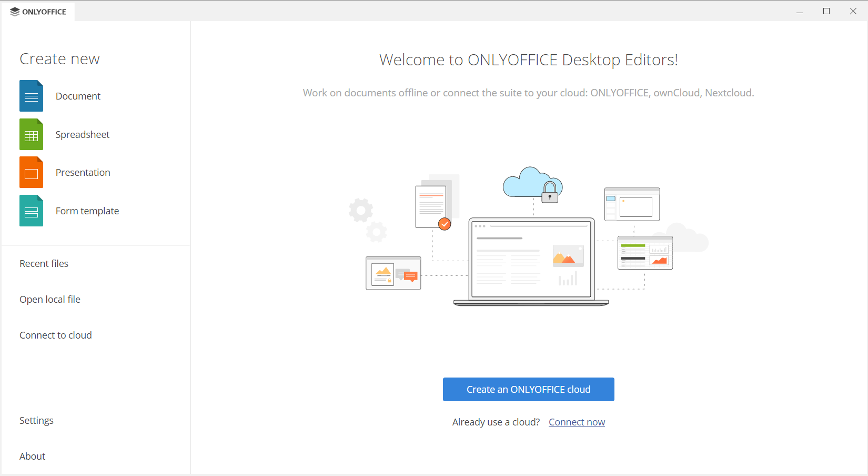This screenshot has width=868, height=476.
Task: Open the Recent files section
Action: coord(44,263)
